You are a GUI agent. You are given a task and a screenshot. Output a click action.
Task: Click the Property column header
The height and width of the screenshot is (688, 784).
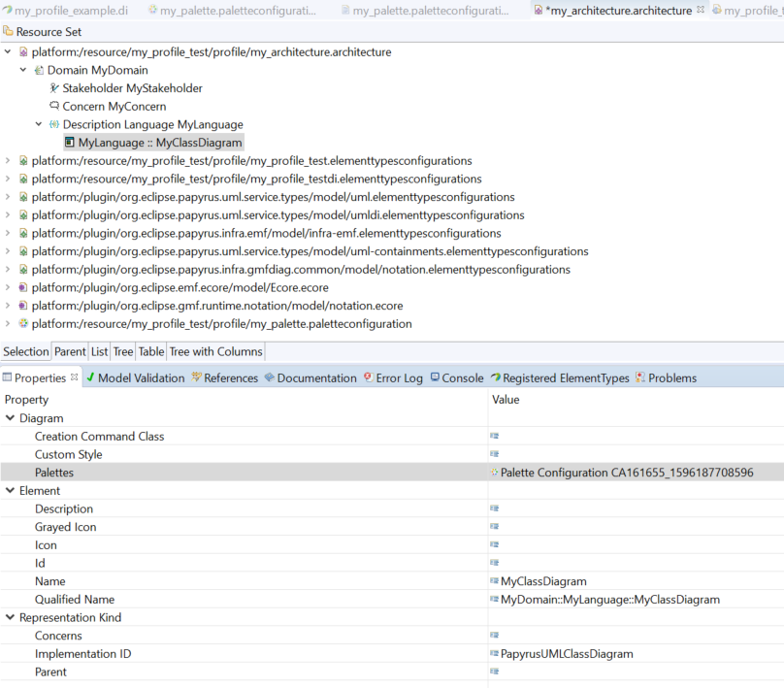click(x=244, y=400)
